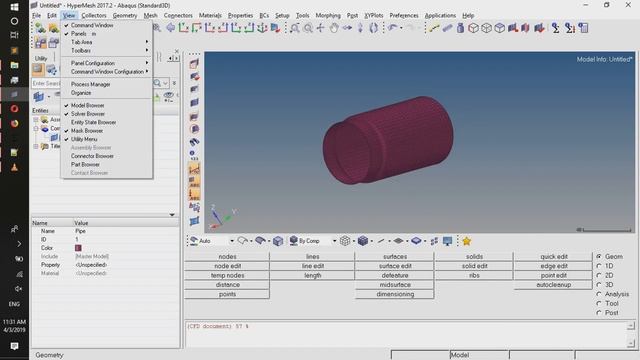This screenshot has height=360, width=640.
Task: Click the undo arrow toolbar icon
Action: click(x=393, y=28)
